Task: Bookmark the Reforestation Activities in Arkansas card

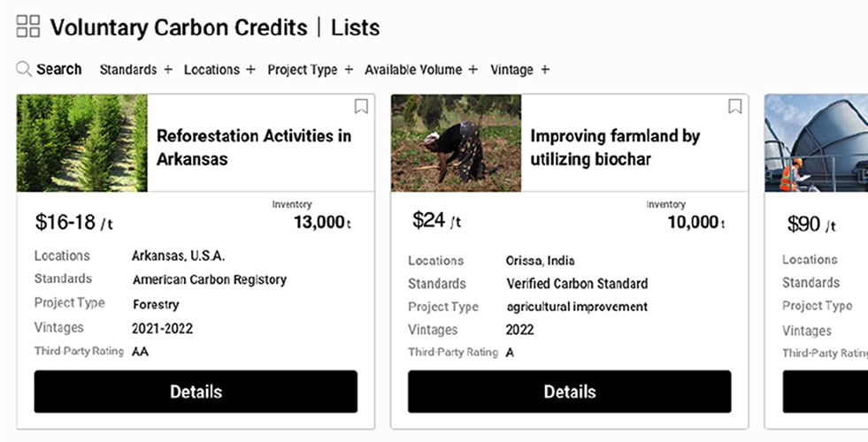Action: [361, 106]
